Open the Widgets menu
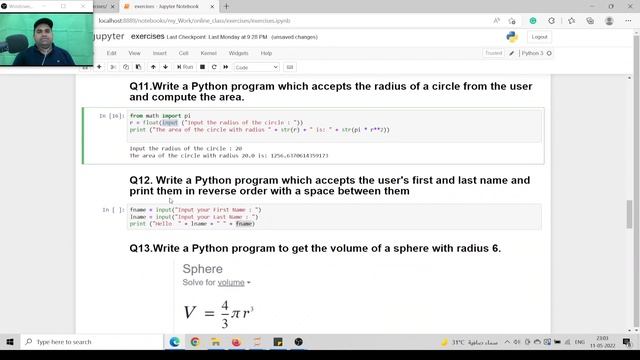This screenshot has height=360, width=640. coord(238,53)
